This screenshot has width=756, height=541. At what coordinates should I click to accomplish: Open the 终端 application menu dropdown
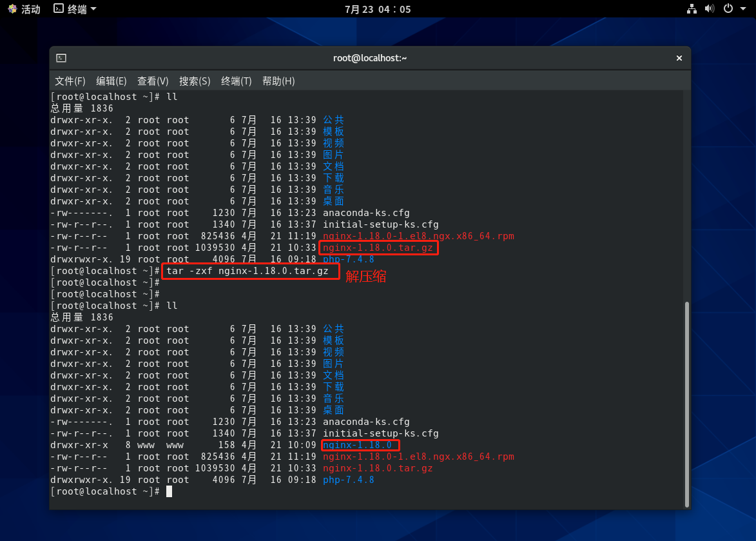pos(75,9)
